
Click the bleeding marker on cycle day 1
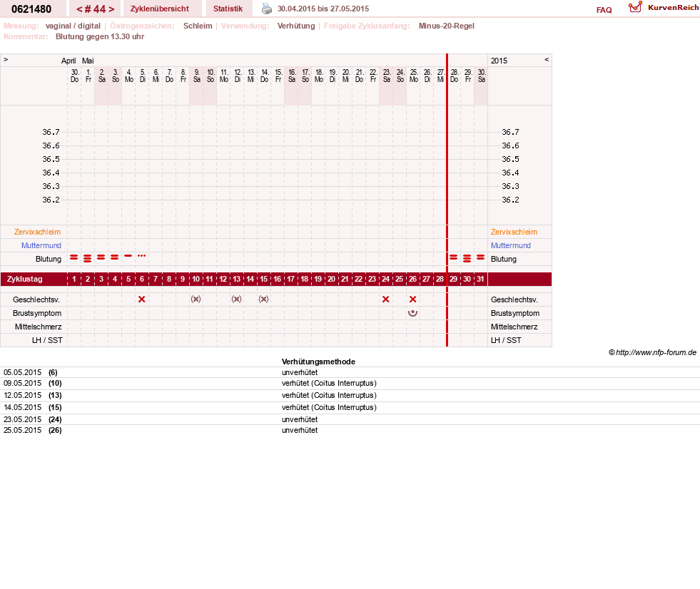coord(74,257)
